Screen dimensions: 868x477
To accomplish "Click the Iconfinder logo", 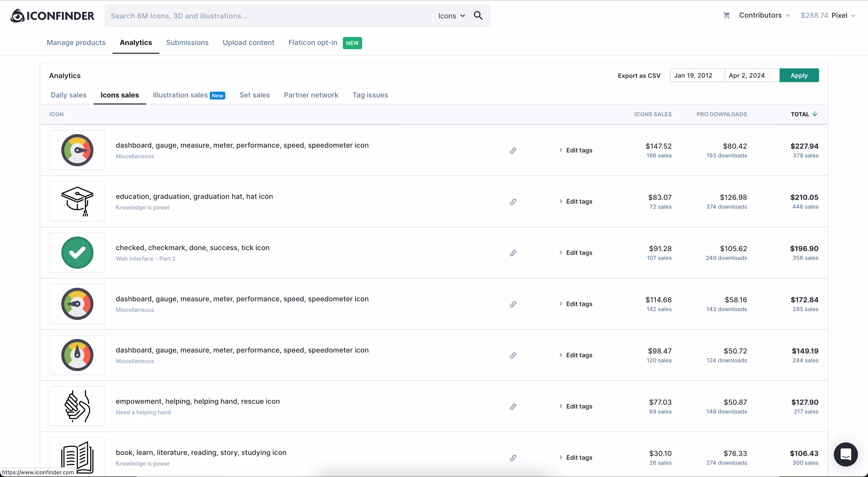I will click(52, 16).
